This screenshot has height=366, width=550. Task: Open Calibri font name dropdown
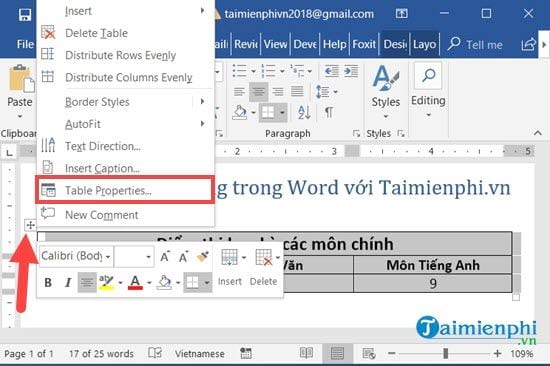click(x=76, y=256)
